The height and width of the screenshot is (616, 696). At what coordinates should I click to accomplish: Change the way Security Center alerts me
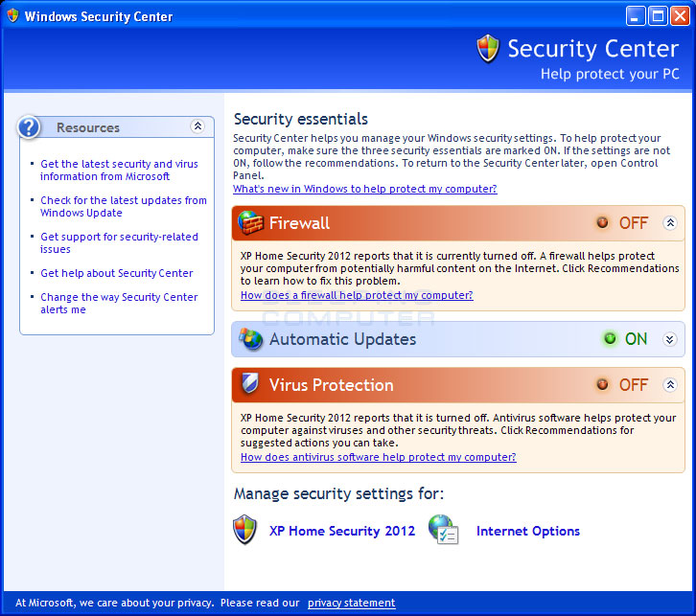[119, 304]
